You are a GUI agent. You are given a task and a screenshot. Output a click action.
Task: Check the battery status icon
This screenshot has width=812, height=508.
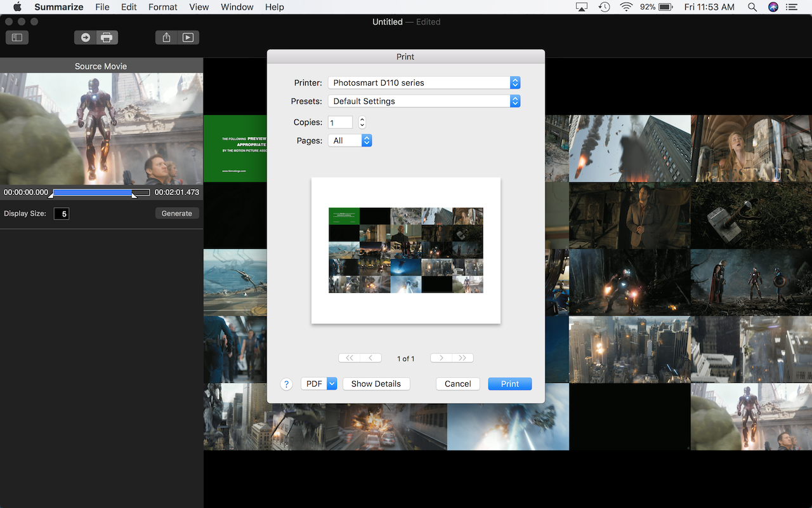click(x=665, y=7)
